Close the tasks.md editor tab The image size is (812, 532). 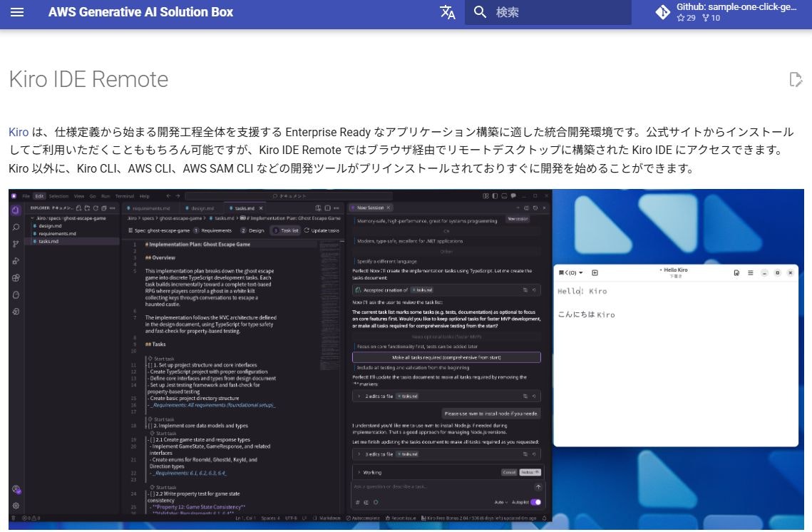coord(261,208)
